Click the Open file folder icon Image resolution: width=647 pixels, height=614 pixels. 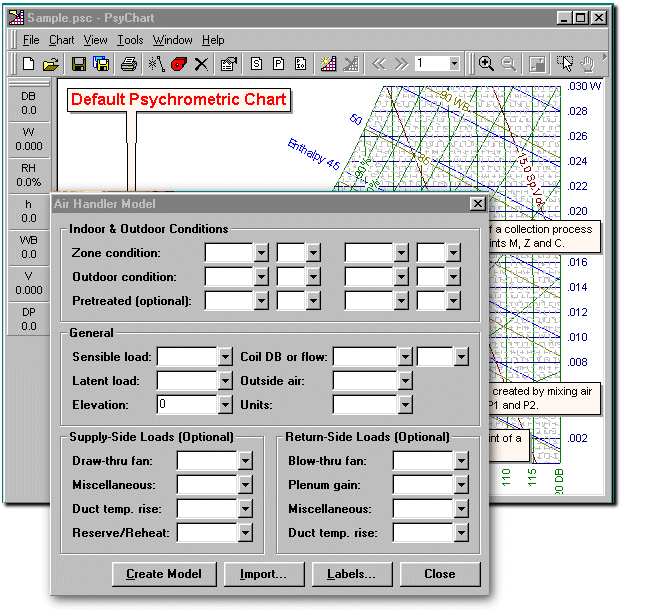point(51,64)
